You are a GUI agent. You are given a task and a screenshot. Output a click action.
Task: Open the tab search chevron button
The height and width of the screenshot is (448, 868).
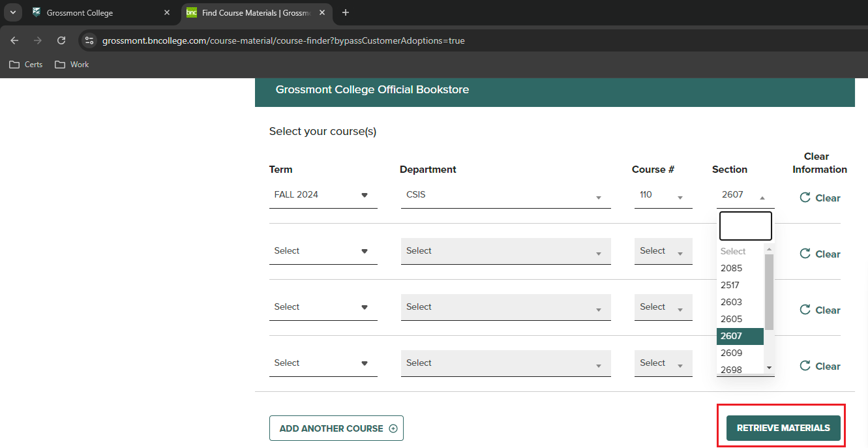(x=12, y=12)
